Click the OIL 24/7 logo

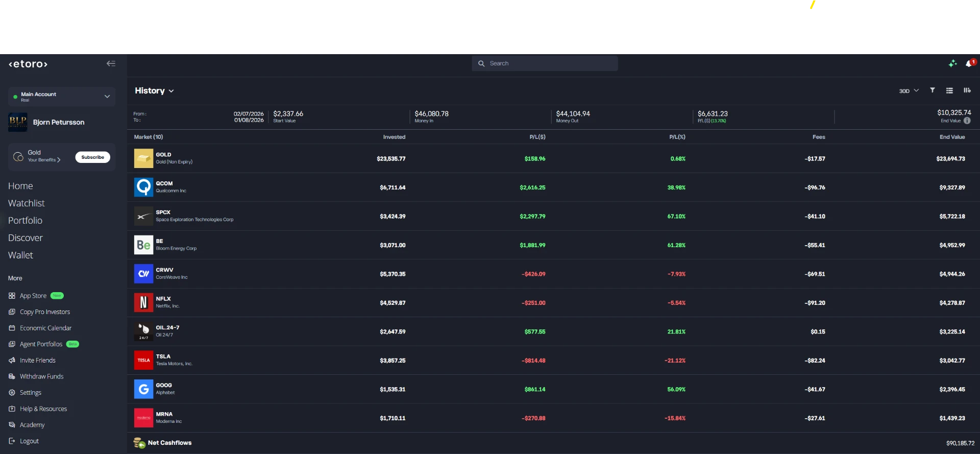tap(143, 331)
